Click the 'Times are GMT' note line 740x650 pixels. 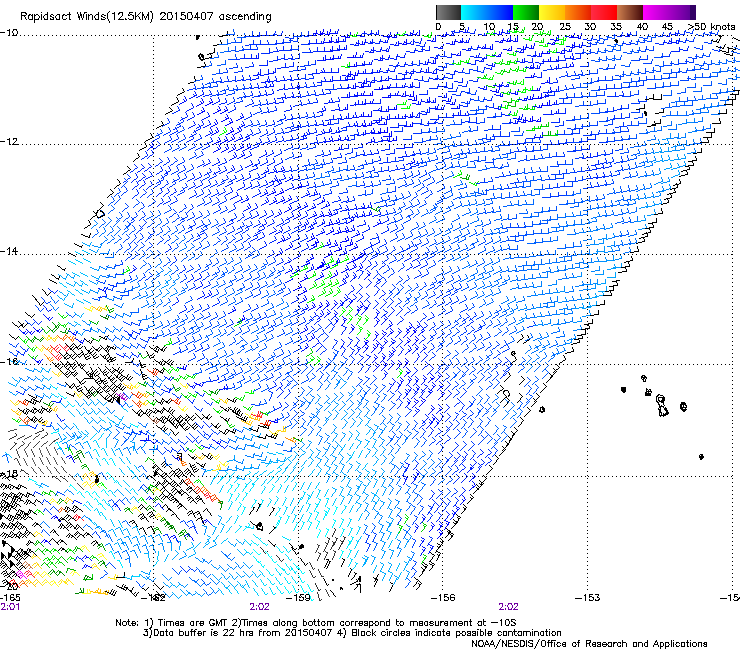point(316,623)
